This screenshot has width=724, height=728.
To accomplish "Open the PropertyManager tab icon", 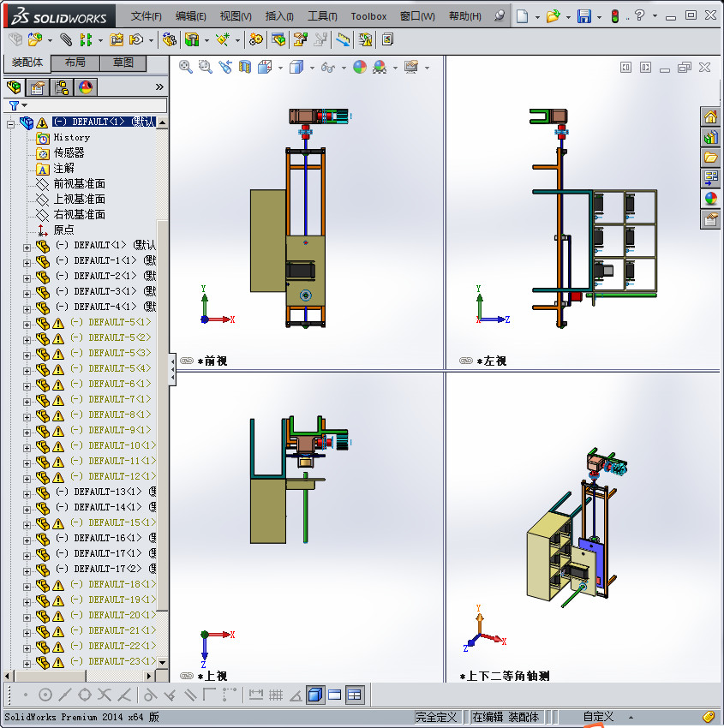I will tap(37, 87).
